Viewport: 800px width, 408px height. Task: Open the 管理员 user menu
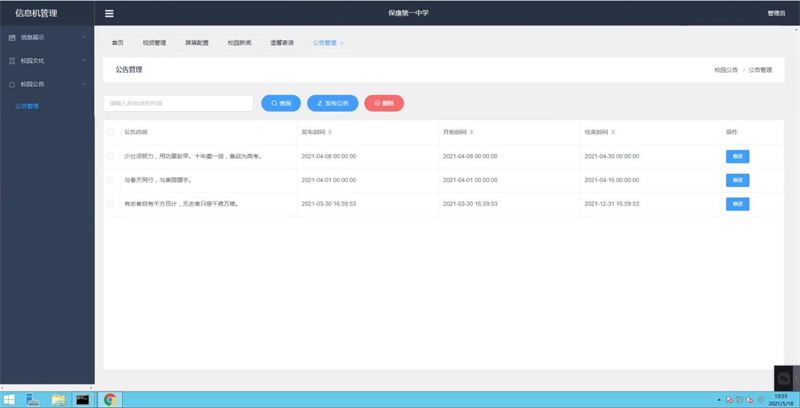pyautogui.click(x=776, y=13)
